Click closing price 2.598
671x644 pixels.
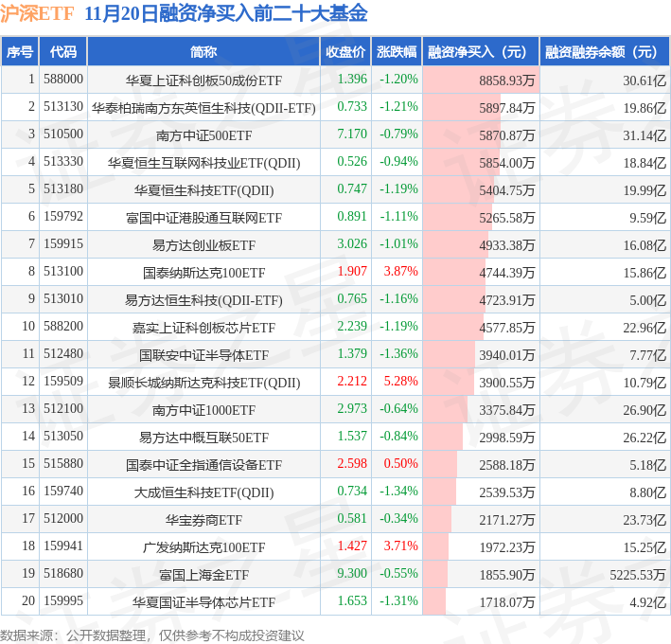click(352, 463)
